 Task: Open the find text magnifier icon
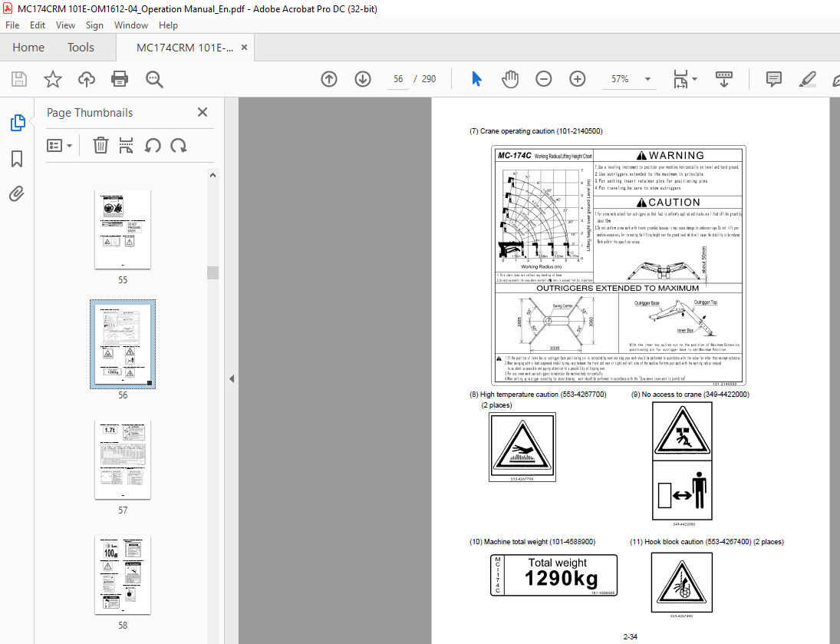click(154, 79)
